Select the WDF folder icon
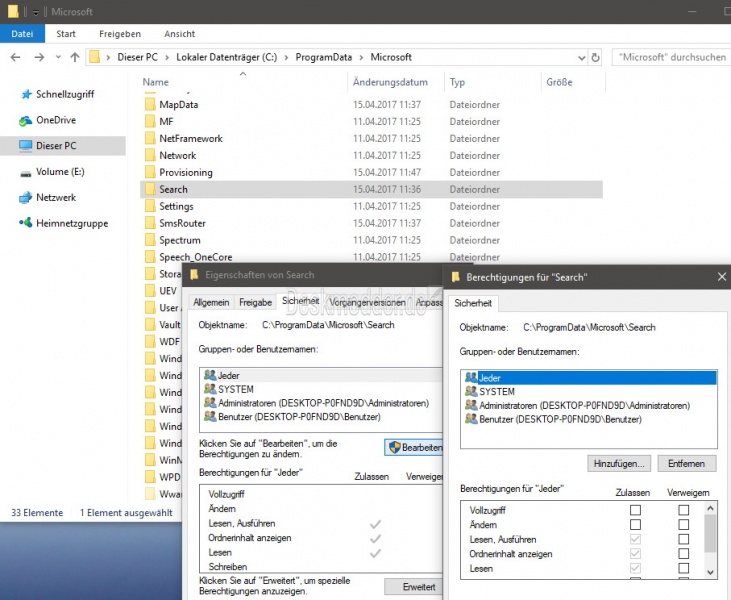 150,342
